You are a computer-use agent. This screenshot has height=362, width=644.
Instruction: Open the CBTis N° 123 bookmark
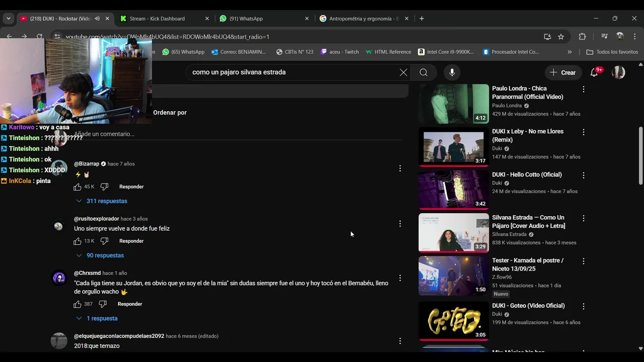point(295,52)
